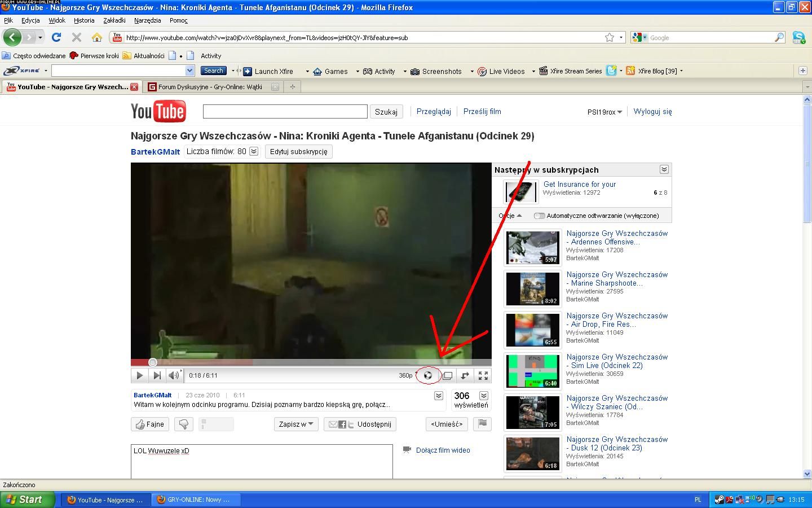Click the Edytuj subskrypcję button
The width and height of the screenshot is (812, 508).
coord(299,151)
